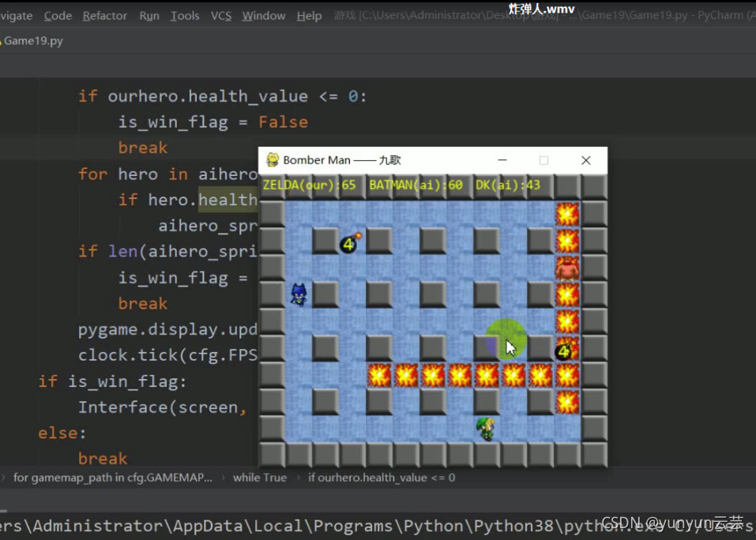Click the DK(ai):43 health label

508,186
